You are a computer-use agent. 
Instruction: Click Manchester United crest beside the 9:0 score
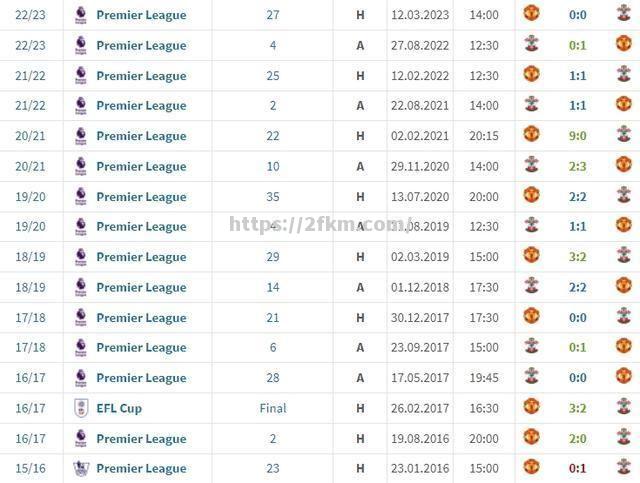pos(531,134)
